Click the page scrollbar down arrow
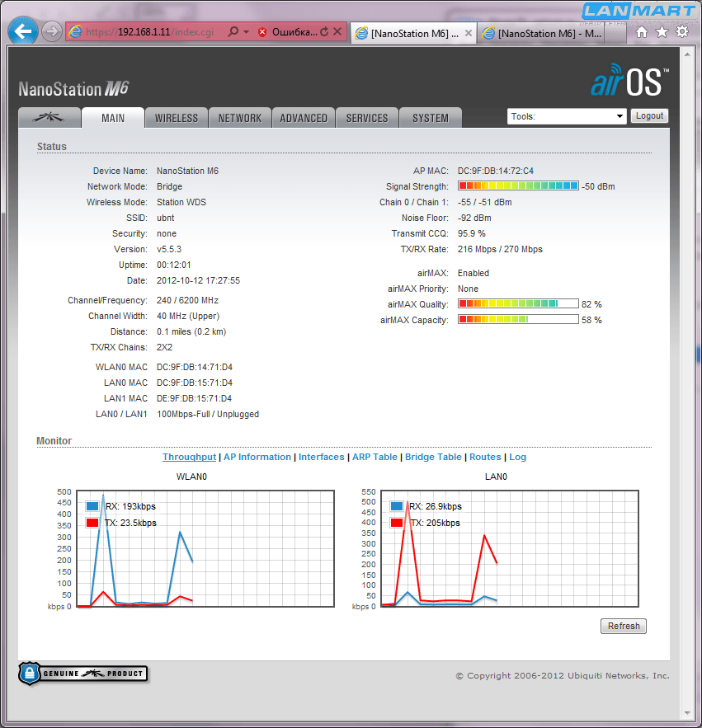702x728 pixels. pyautogui.click(x=687, y=712)
